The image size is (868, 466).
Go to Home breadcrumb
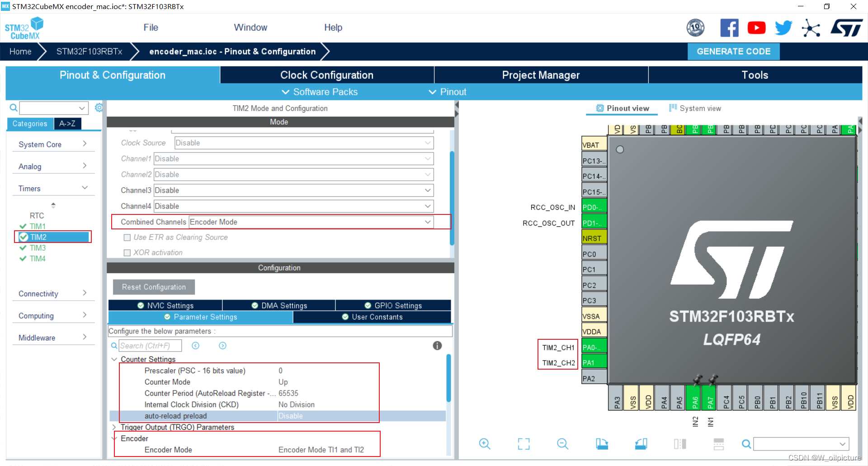click(x=20, y=52)
